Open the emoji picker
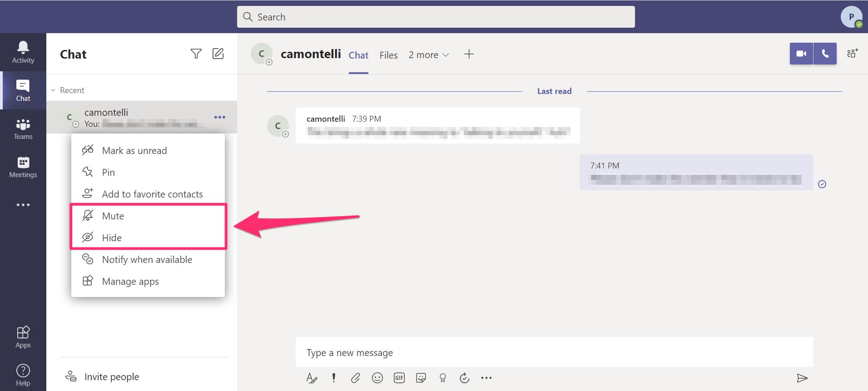The image size is (868, 391). [377, 378]
